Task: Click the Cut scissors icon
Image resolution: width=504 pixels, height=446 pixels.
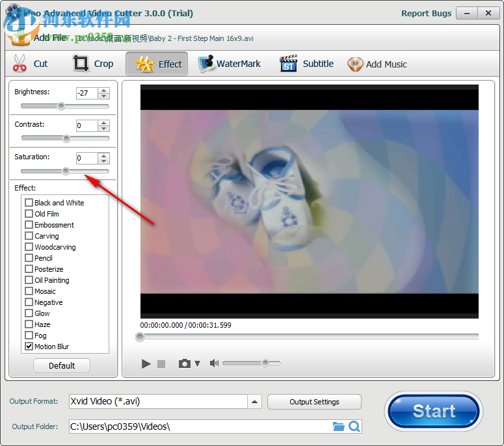Action: [x=20, y=63]
